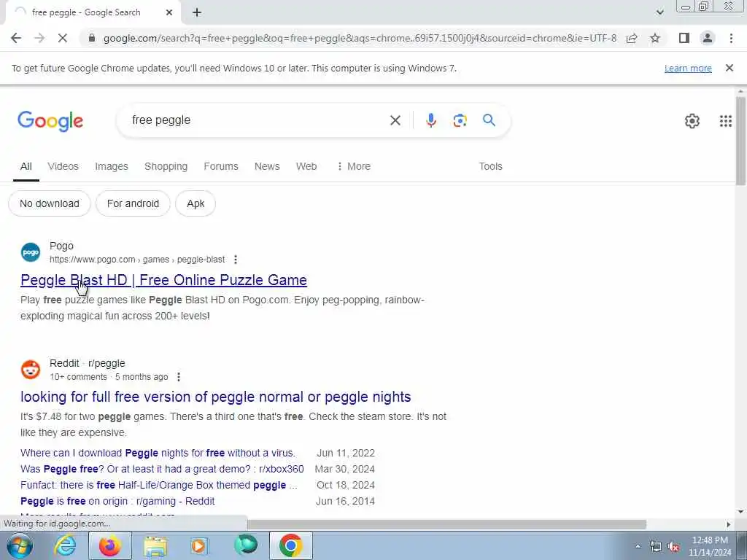
Task: Search by image with Google Lens
Action: (x=460, y=120)
